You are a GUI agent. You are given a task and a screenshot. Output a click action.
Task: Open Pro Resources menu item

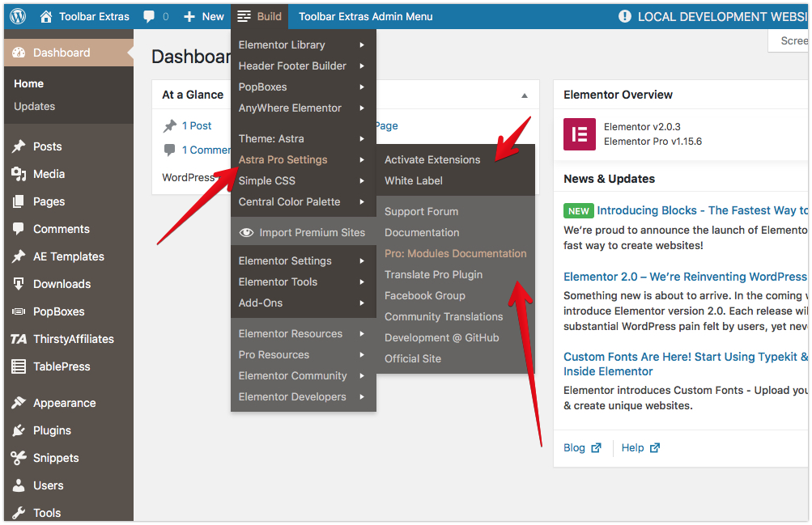(303, 355)
